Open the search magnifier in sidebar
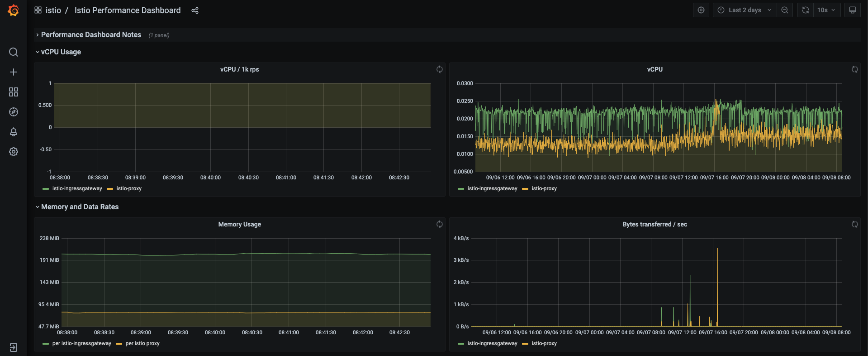868x356 pixels. [x=14, y=52]
